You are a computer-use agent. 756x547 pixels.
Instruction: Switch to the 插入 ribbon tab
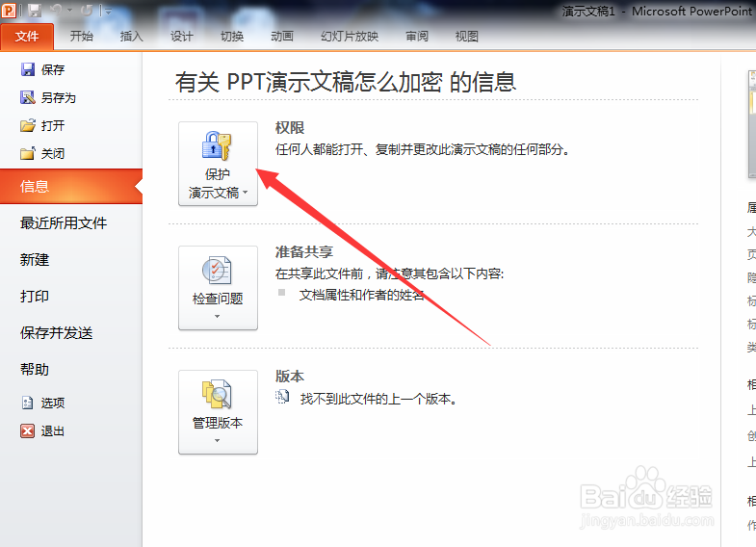tap(132, 37)
